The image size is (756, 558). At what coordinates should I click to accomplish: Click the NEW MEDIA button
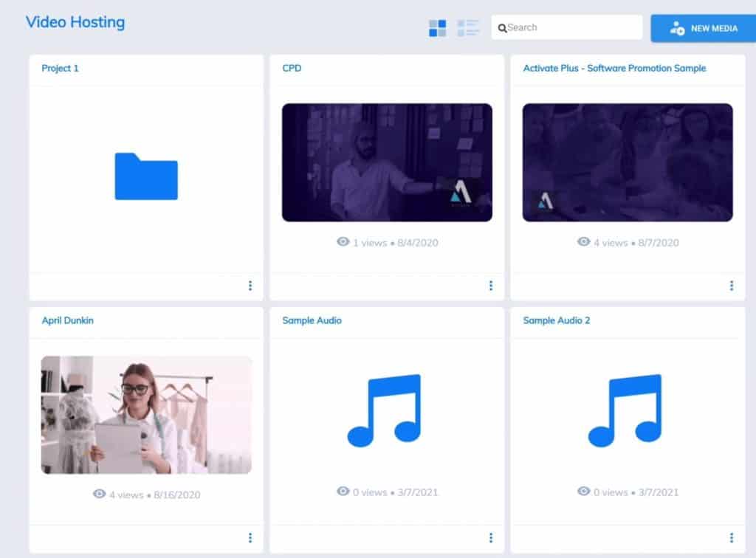pyautogui.click(x=703, y=29)
